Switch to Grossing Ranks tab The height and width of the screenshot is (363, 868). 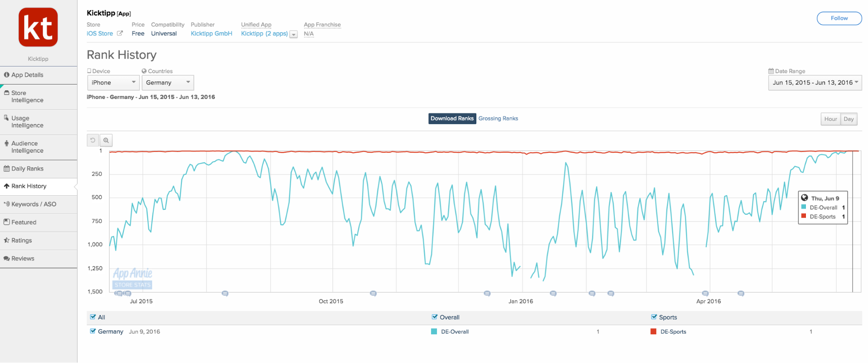pos(498,118)
